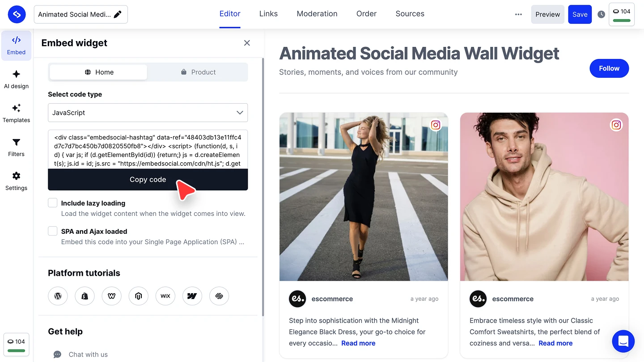Click the Preview button
This screenshot has height=362, width=644.
point(547,14)
